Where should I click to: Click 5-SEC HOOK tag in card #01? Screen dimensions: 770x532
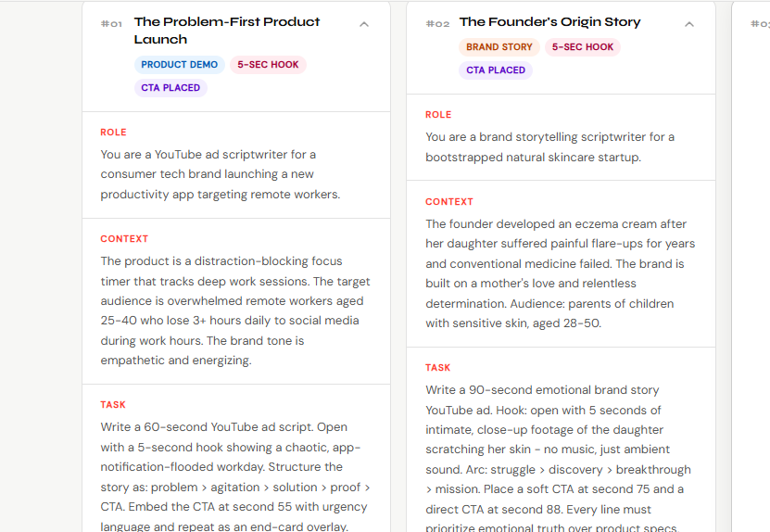pos(268,65)
